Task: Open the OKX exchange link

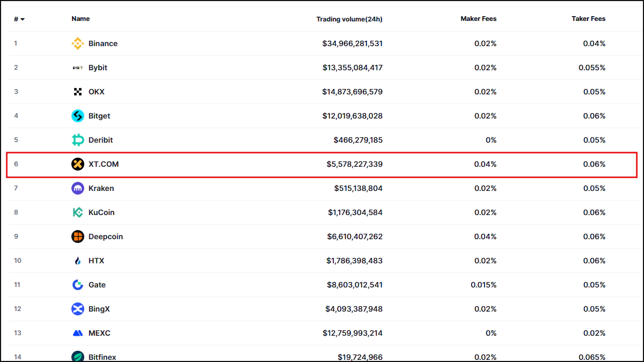Action: pyautogui.click(x=97, y=92)
